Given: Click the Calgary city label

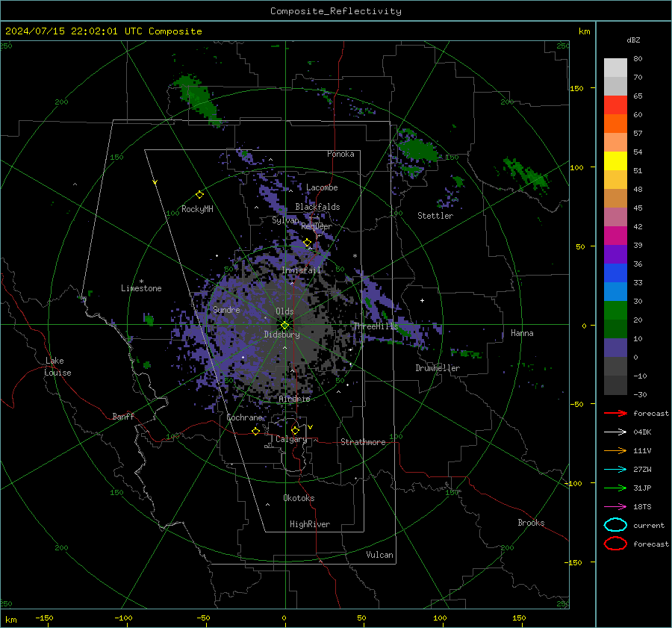Looking at the screenshot, I should pyautogui.click(x=291, y=439).
